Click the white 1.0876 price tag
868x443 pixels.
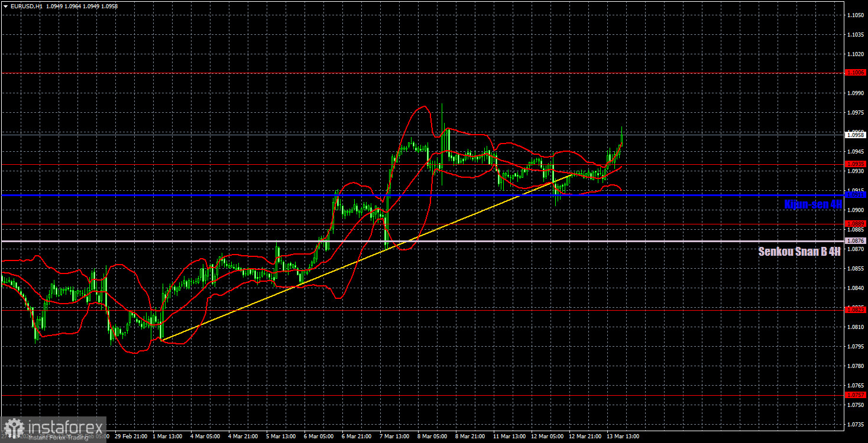click(x=856, y=241)
